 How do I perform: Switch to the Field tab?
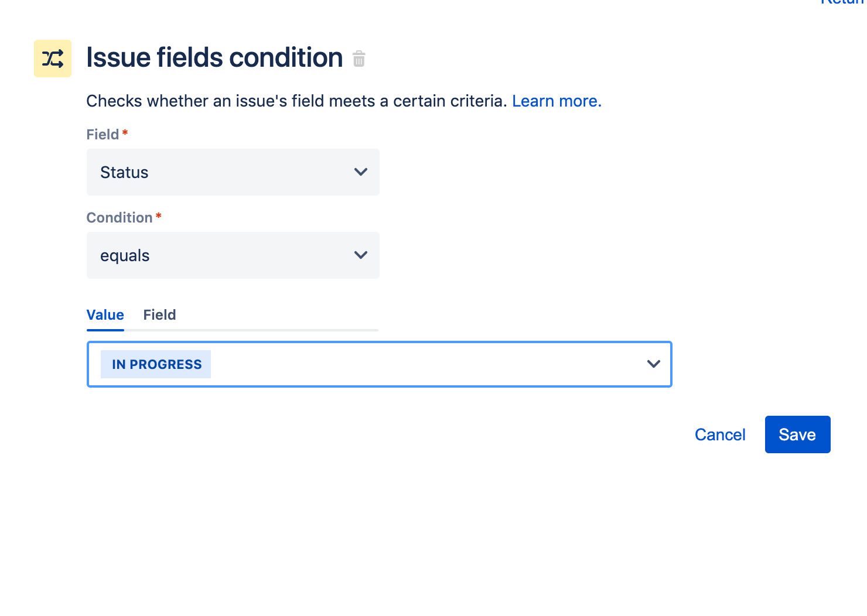(159, 314)
